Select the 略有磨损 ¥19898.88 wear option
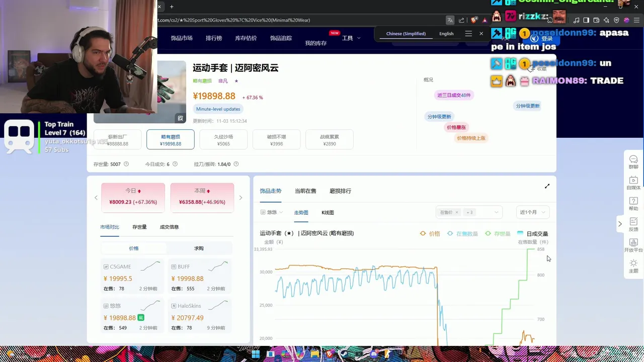 tap(171, 140)
